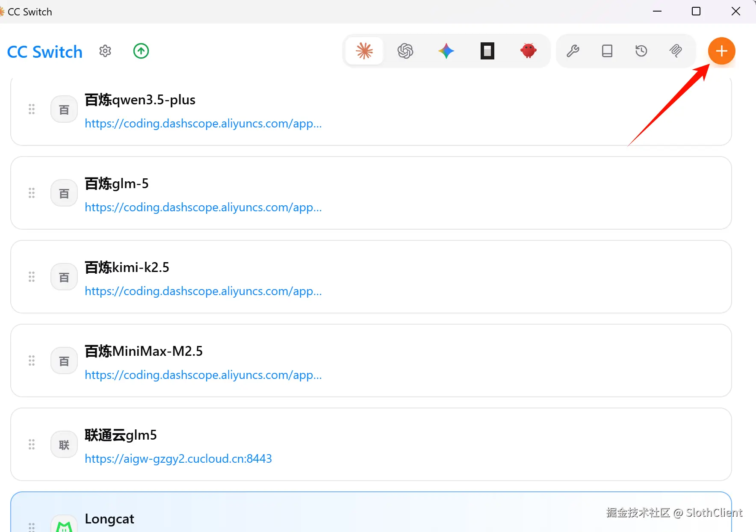This screenshot has width=756, height=532.
Task: Click the 百 avatar icon of 百炼glm-5
Action: click(64, 193)
